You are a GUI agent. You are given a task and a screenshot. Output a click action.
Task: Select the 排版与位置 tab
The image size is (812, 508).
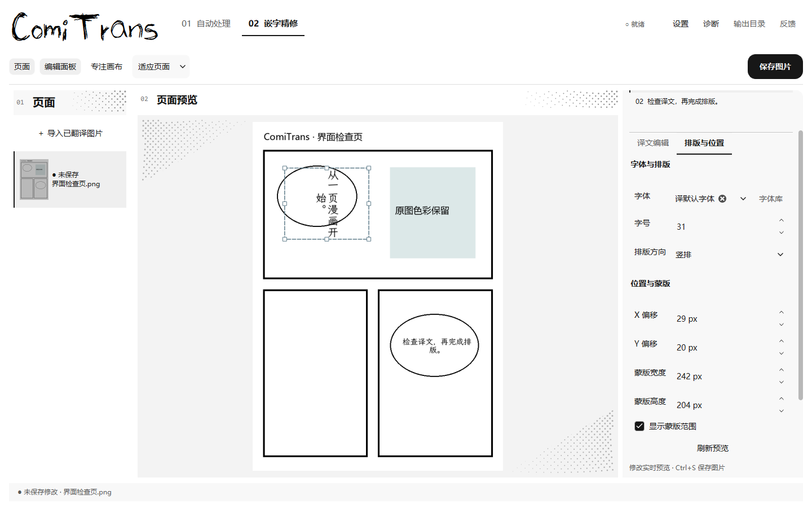pos(704,143)
